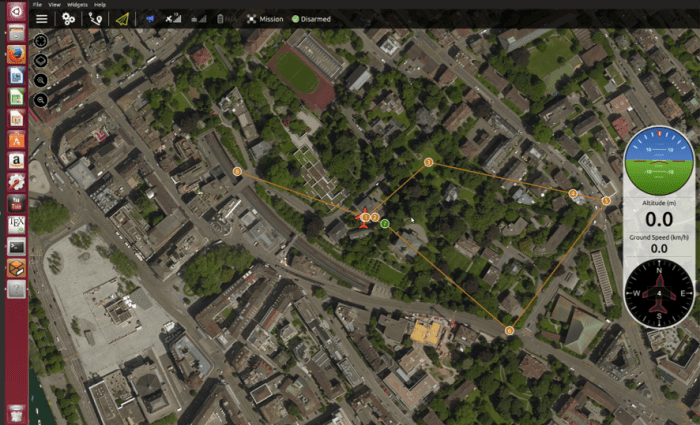Toggle the map type layer button
700x425 pixels.
[41, 60]
